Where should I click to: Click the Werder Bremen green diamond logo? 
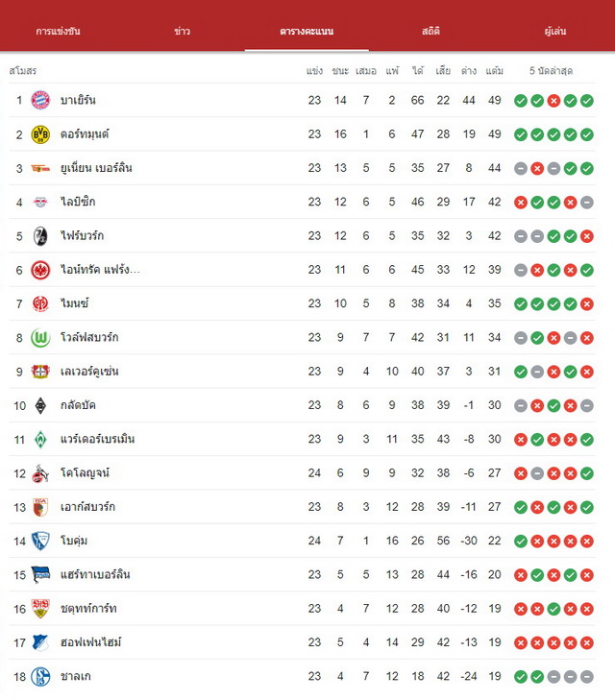point(40,439)
